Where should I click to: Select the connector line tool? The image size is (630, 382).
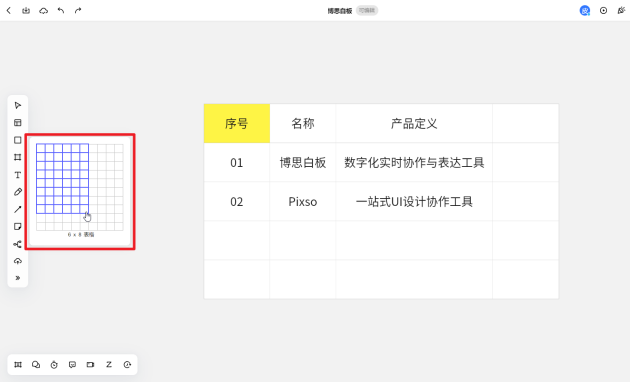coord(18,209)
